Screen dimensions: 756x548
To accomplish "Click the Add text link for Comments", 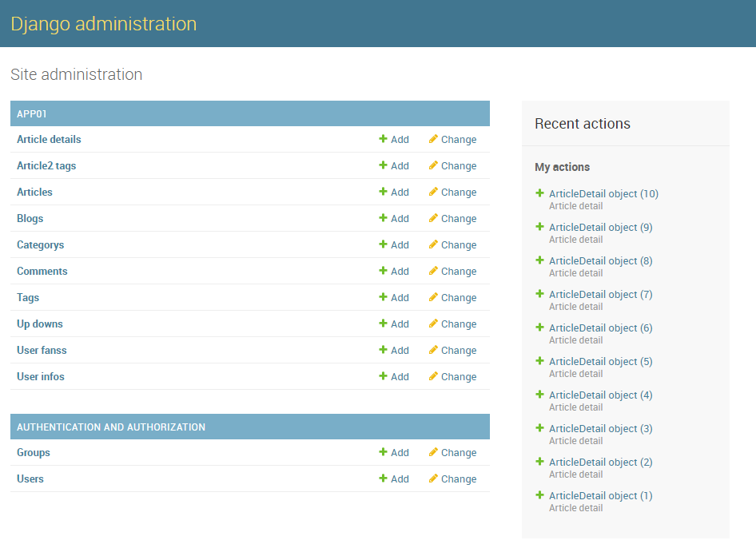I will coord(400,271).
